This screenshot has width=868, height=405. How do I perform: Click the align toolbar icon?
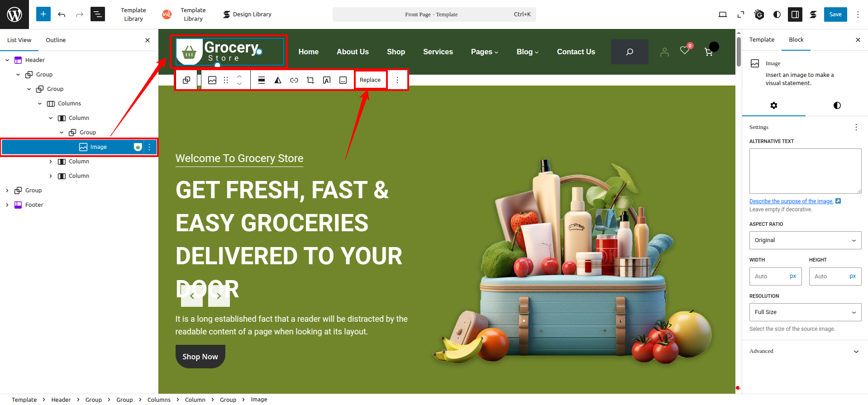click(x=262, y=80)
